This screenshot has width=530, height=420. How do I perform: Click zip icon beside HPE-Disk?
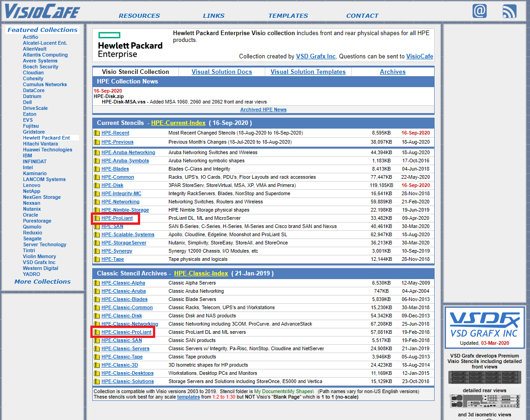click(x=97, y=185)
